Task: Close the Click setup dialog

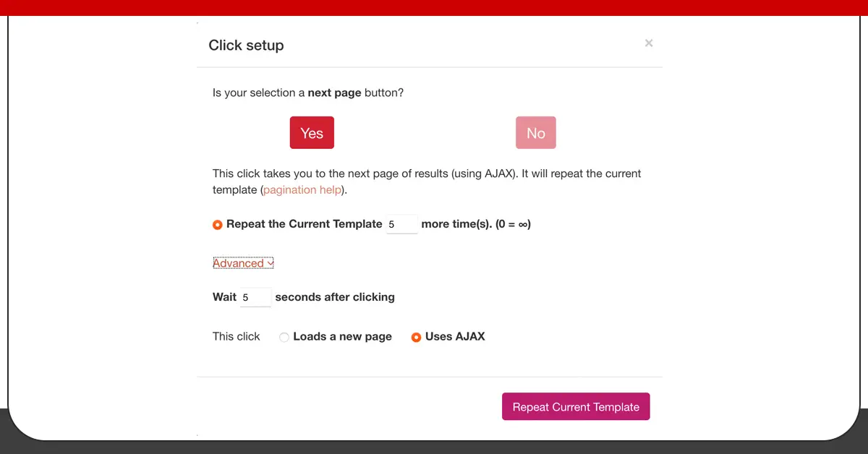Action: 649,43
